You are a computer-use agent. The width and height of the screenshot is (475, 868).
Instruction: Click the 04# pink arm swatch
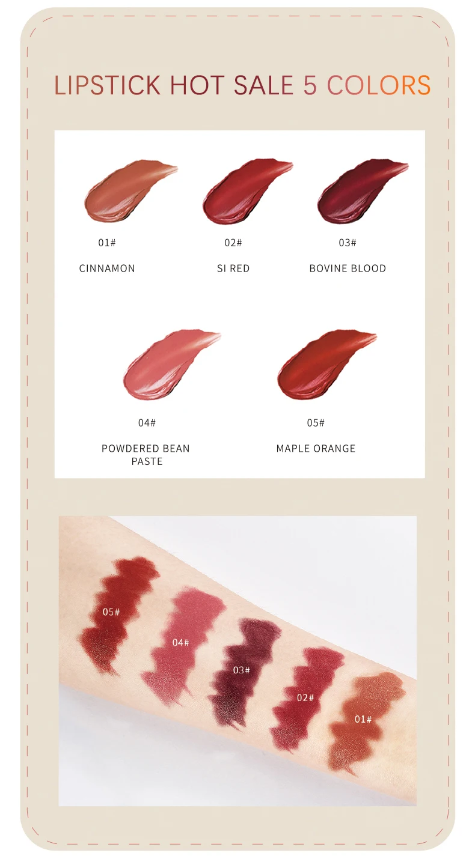[182, 645]
